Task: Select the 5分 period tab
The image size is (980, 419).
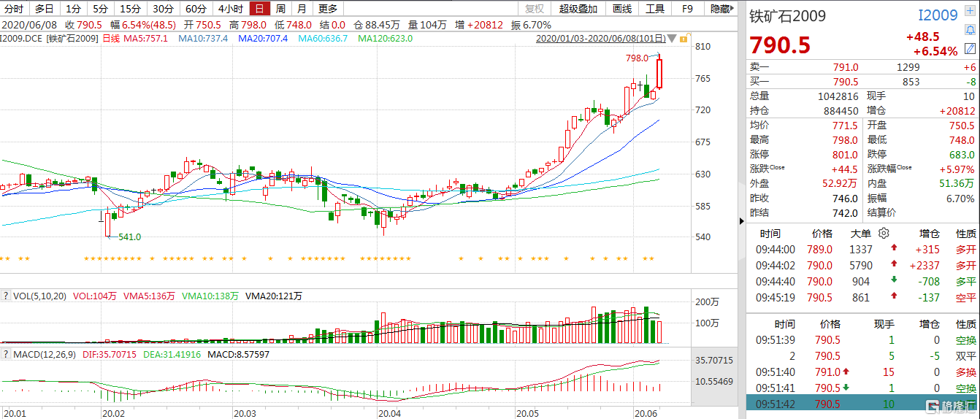Action: (100, 9)
